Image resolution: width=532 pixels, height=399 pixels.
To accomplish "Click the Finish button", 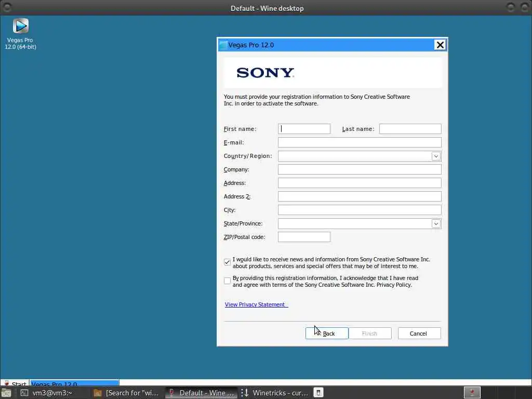I will click(369, 333).
